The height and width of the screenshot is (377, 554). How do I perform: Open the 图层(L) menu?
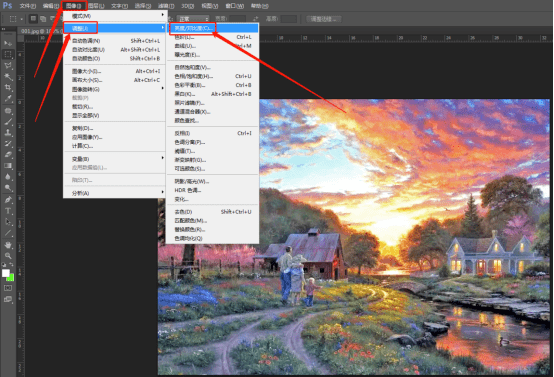[96, 6]
